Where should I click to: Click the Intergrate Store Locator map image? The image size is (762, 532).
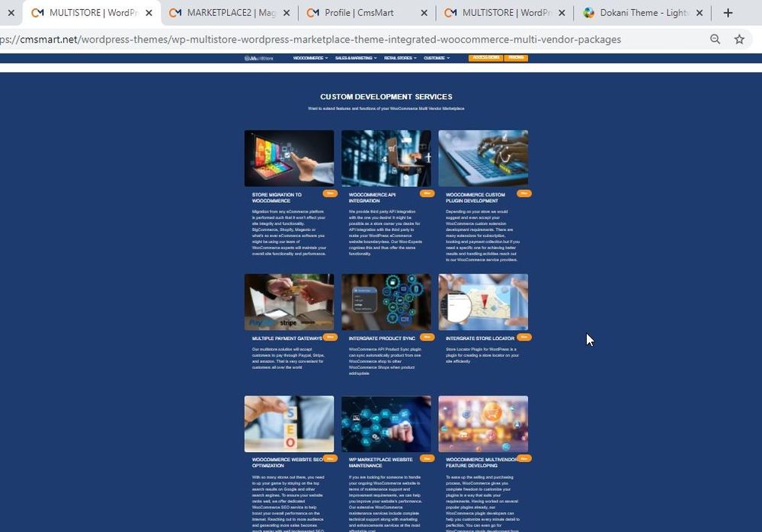(483, 302)
